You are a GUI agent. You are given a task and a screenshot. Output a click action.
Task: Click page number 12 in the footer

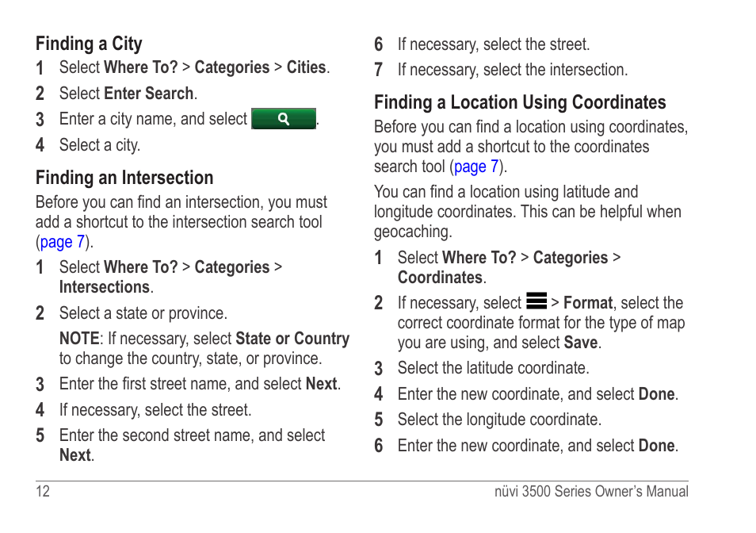point(43,491)
